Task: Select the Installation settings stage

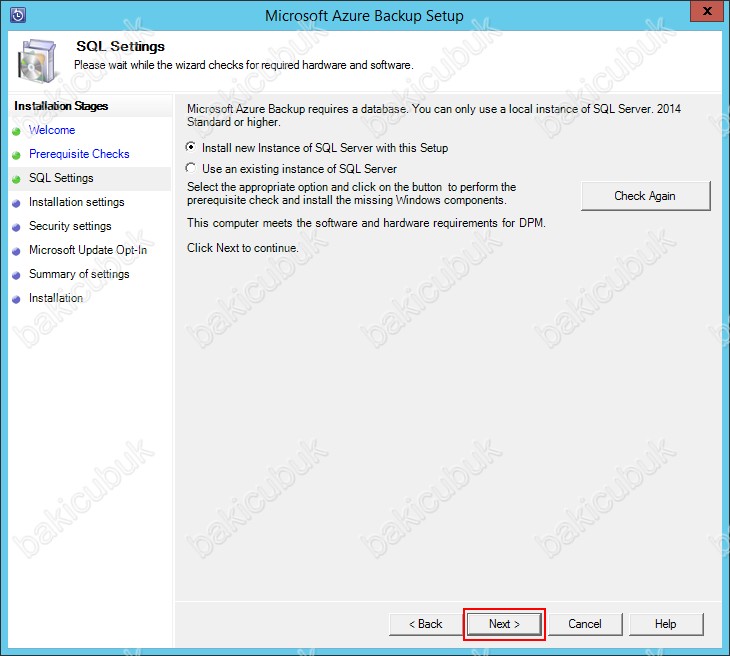Action: tap(77, 202)
